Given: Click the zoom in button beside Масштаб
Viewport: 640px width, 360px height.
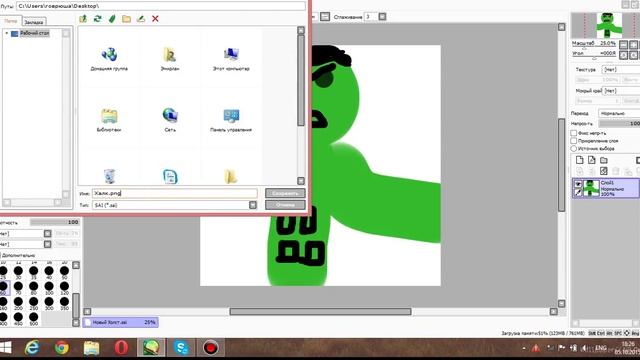Looking at the screenshot, I should click(633, 44).
